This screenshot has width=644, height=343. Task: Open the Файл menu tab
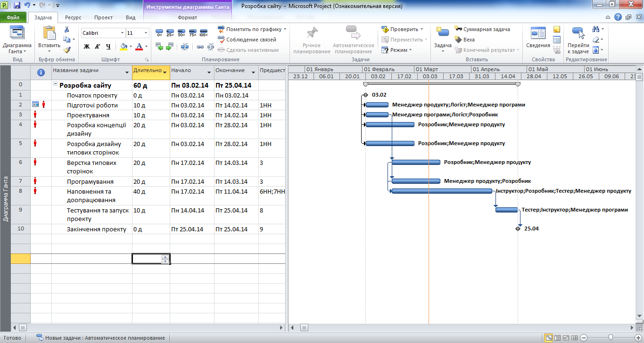click(13, 17)
